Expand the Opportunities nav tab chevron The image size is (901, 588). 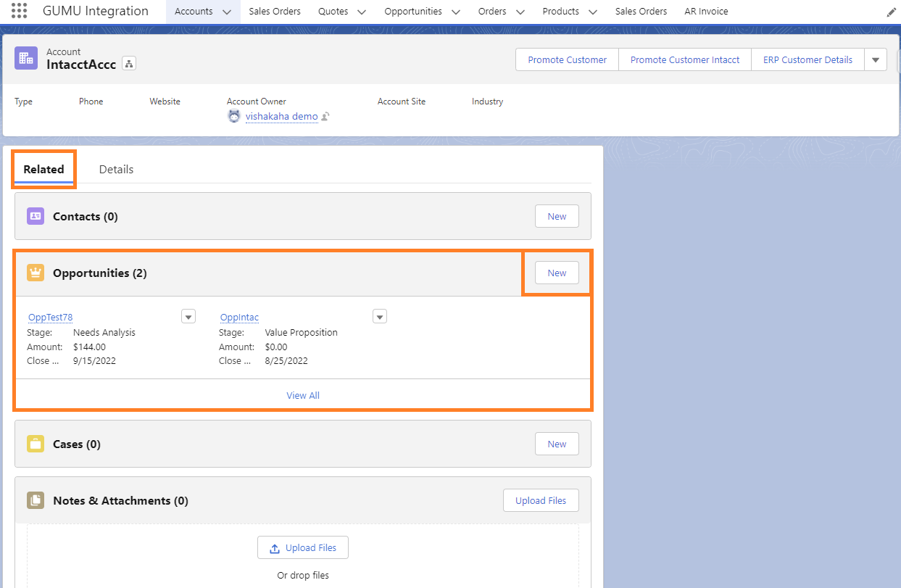(455, 12)
